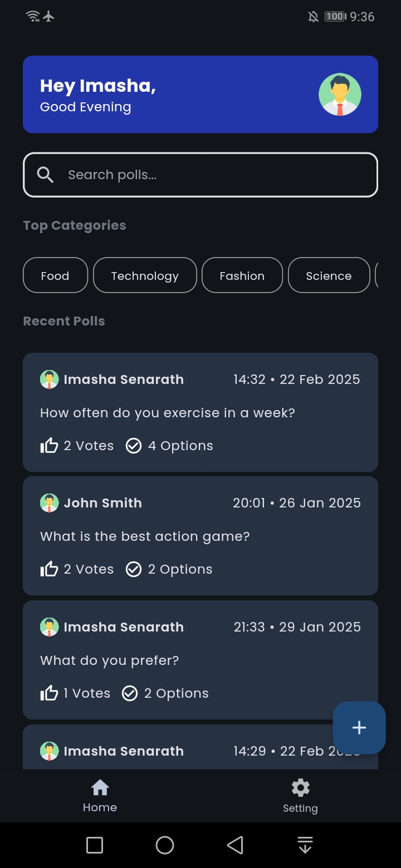Open the "What is the best action game?" poll
The width and height of the screenshot is (401, 868).
pos(145,537)
